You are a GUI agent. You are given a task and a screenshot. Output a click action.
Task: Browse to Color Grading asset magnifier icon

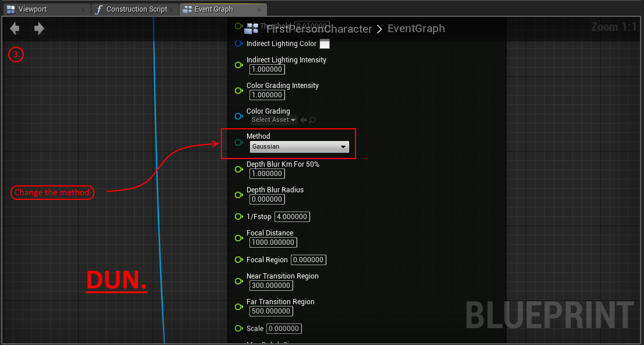tap(312, 120)
